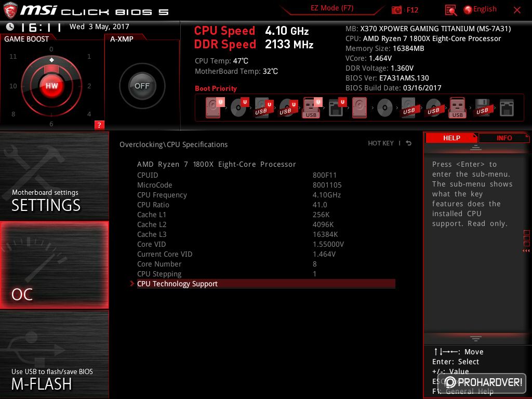Viewport: 532px width, 399px height.
Task: Select the UEFI optical disc boot icon without USB label
Action: pos(240,108)
